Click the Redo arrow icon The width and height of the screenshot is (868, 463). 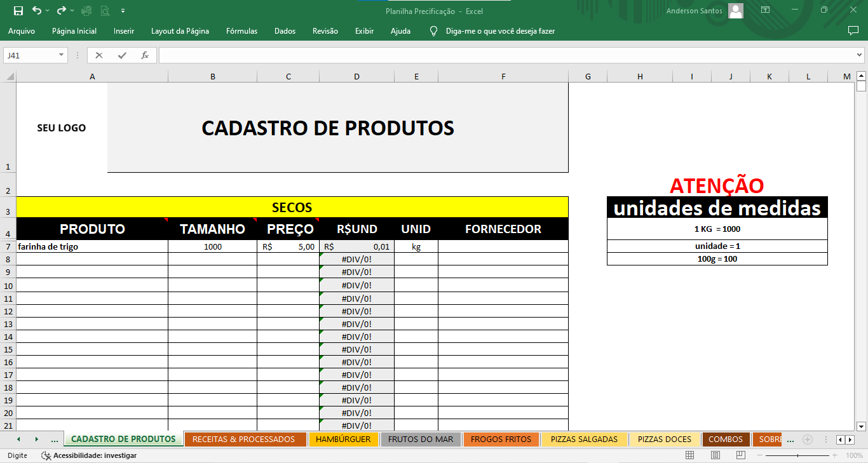click(x=61, y=11)
